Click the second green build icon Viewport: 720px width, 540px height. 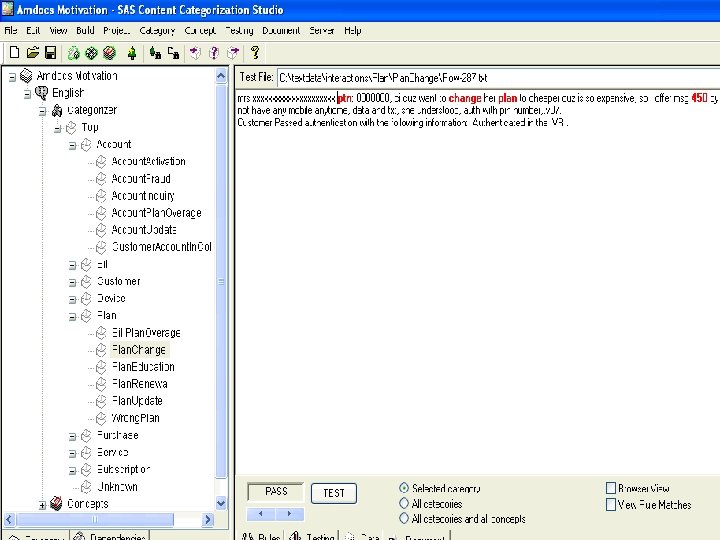click(x=91, y=53)
